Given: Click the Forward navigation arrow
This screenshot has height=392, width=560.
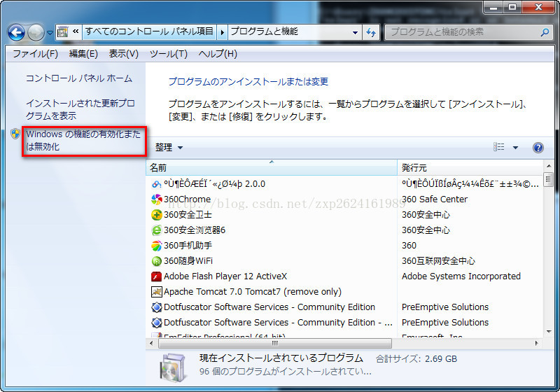Looking at the screenshot, I should pyautogui.click(x=36, y=33).
